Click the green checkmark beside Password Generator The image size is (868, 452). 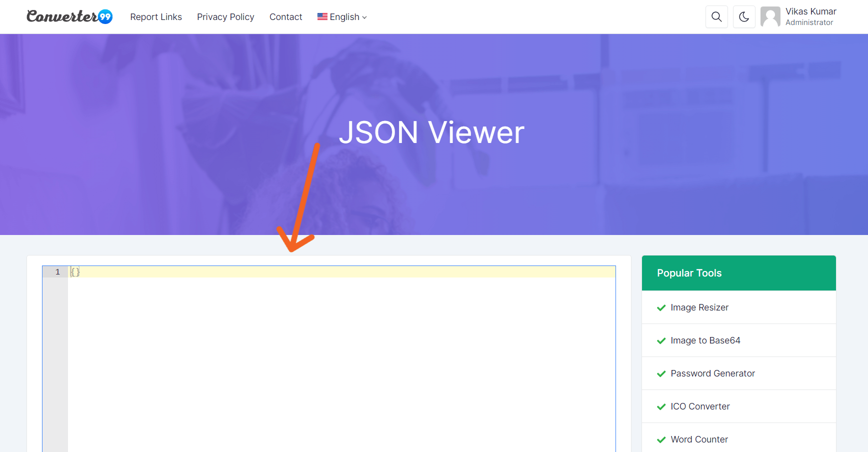click(x=661, y=373)
